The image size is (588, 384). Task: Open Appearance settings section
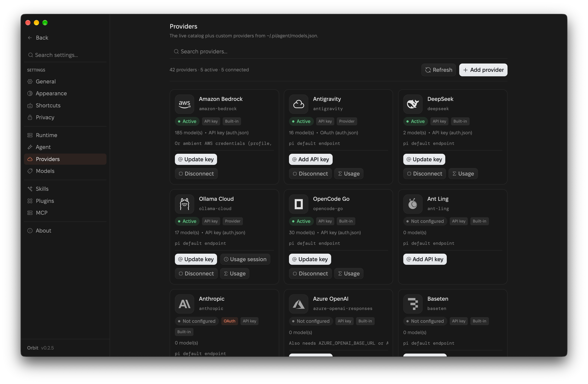click(x=65, y=93)
